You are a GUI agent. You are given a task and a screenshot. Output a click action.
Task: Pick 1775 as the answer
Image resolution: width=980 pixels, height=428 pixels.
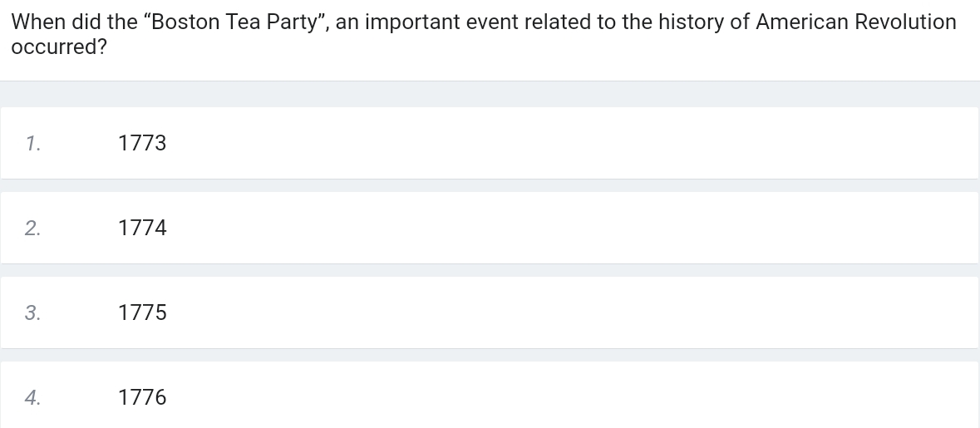(142, 312)
